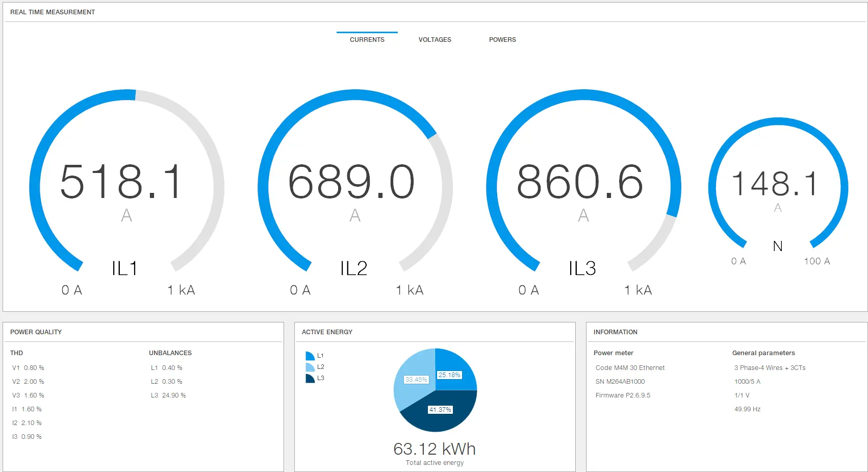Click the L1 legend icon in Active Energy
This screenshot has height=472, width=868.
tap(310, 356)
